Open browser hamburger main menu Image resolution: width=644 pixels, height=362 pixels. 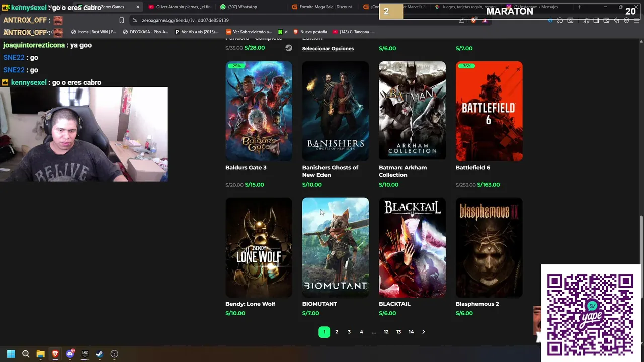pyautogui.click(x=636, y=21)
